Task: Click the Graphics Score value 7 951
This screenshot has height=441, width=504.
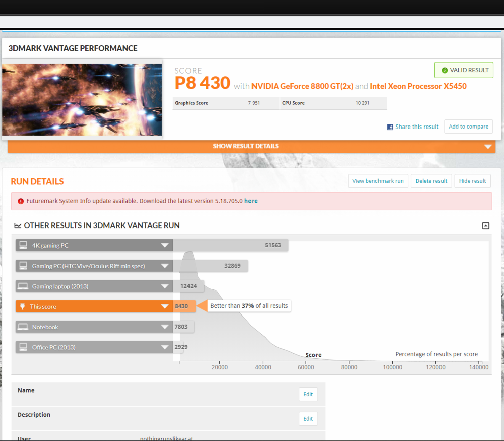Action: (254, 103)
